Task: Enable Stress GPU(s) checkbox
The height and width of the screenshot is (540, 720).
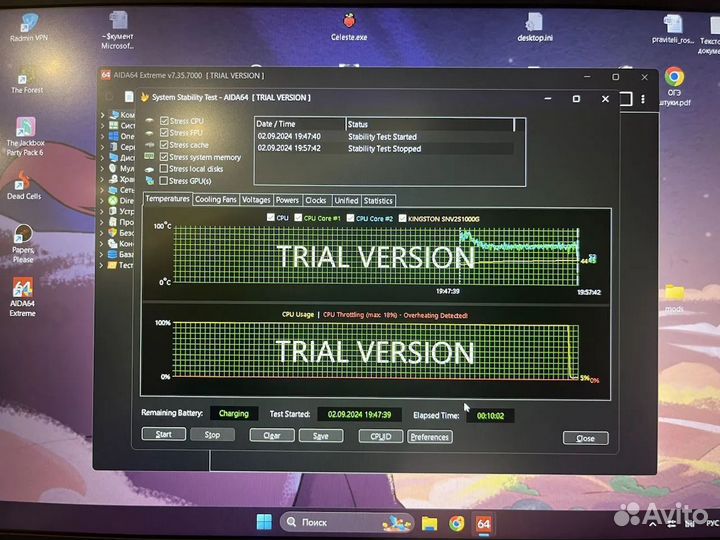Action: 163,180
